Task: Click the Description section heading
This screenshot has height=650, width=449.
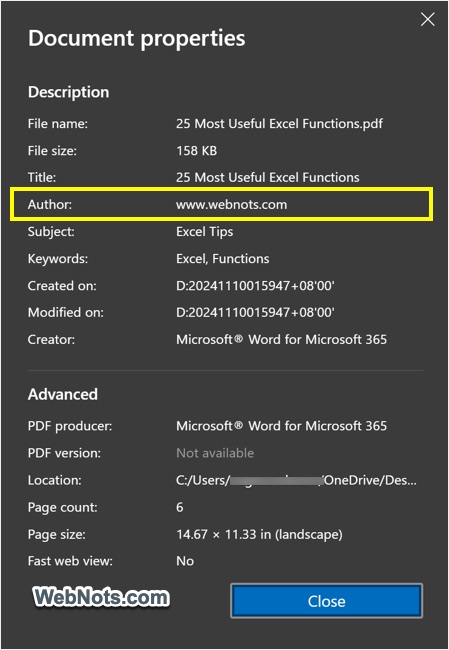Action: (x=68, y=92)
